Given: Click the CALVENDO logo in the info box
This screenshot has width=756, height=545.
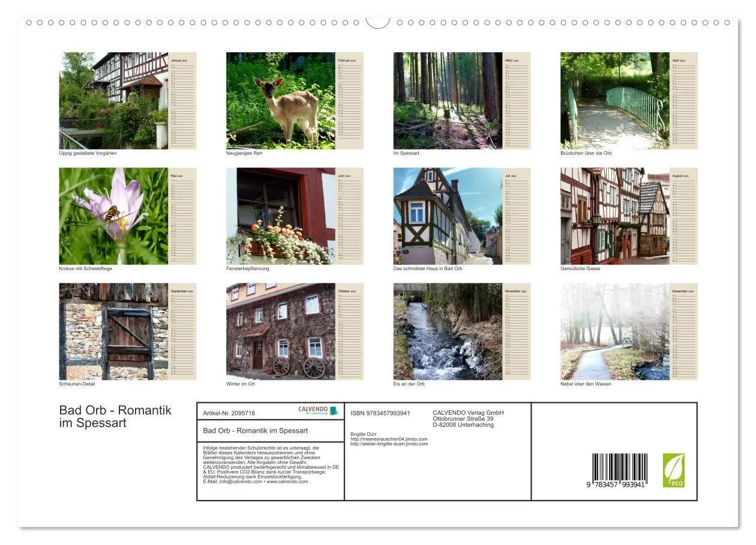Looking at the screenshot, I should click(319, 411).
